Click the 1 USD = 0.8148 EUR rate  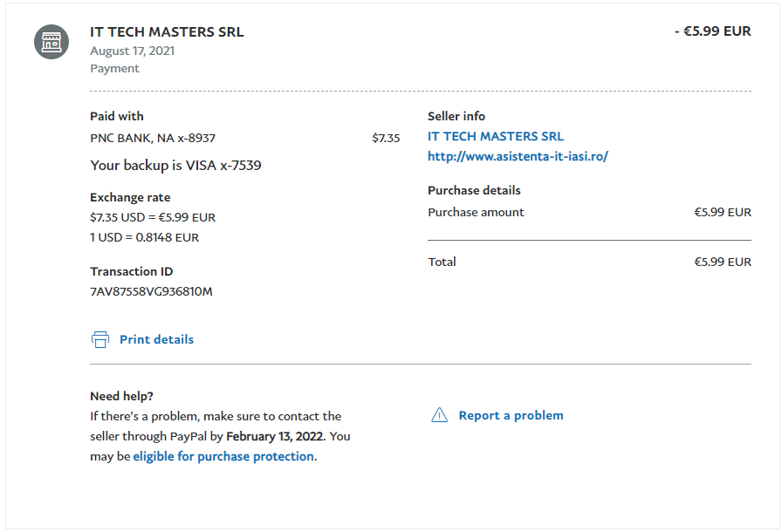pyautogui.click(x=144, y=237)
